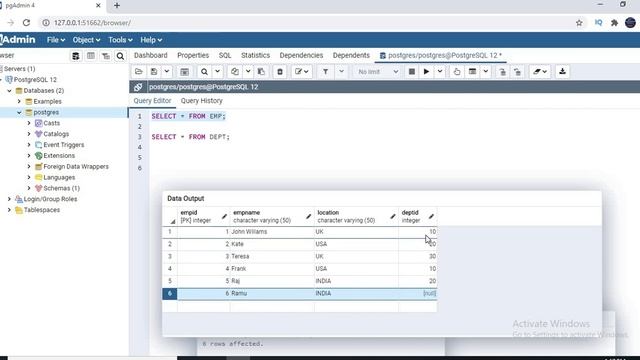Viewport: 640px width, 360px height.
Task: Select the Tablespaces tree item
Action: coord(42,210)
